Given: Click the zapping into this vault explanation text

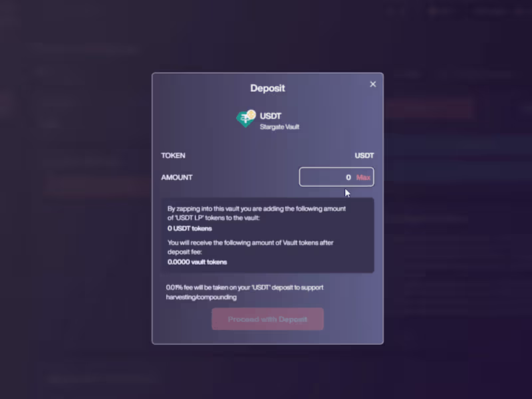Looking at the screenshot, I should point(257,213).
